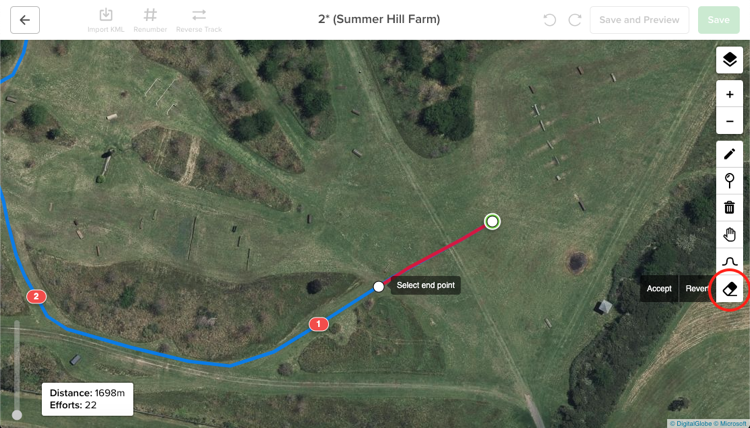This screenshot has width=750, height=428.
Task: Open the map layers selector
Action: [729, 60]
